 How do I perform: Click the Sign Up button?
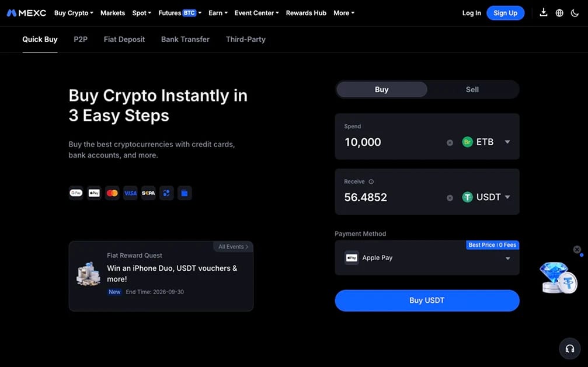[x=505, y=13]
